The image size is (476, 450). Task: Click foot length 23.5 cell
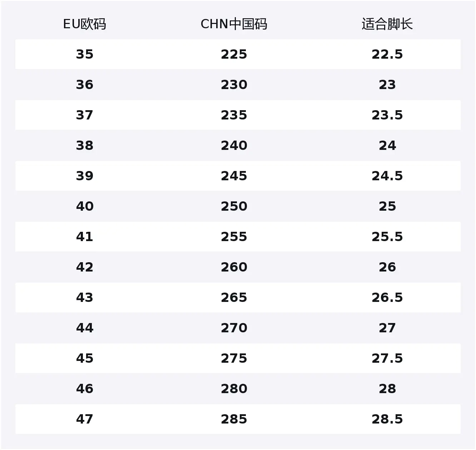coord(387,115)
